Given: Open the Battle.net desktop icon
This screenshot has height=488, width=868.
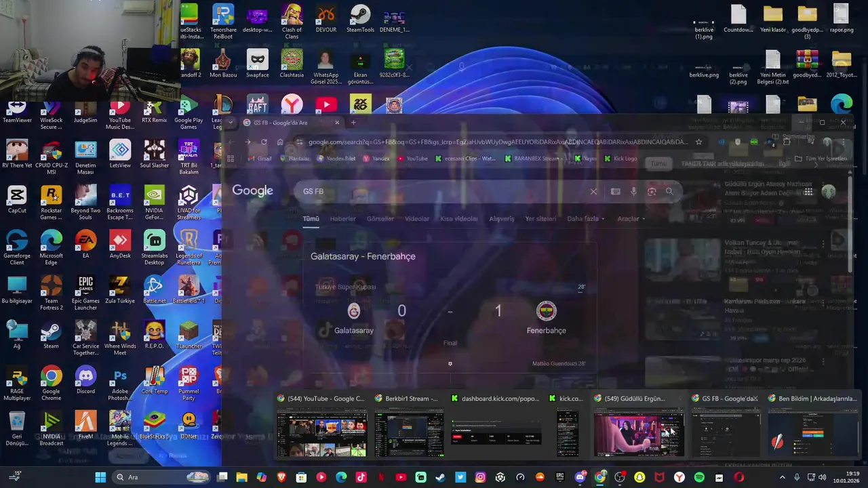Looking at the screenshot, I should (x=154, y=290).
